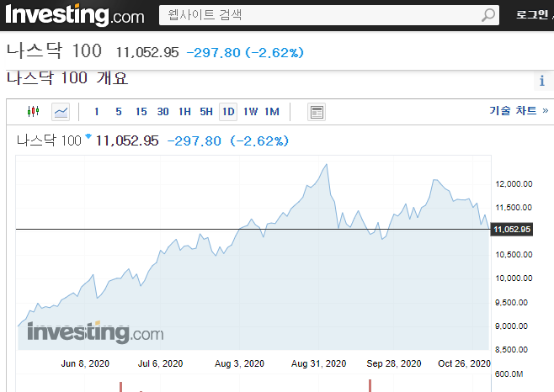This screenshot has width=554, height=392.
Task: Click the Aug 31, 2020 date label
Action: pos(319,363)
